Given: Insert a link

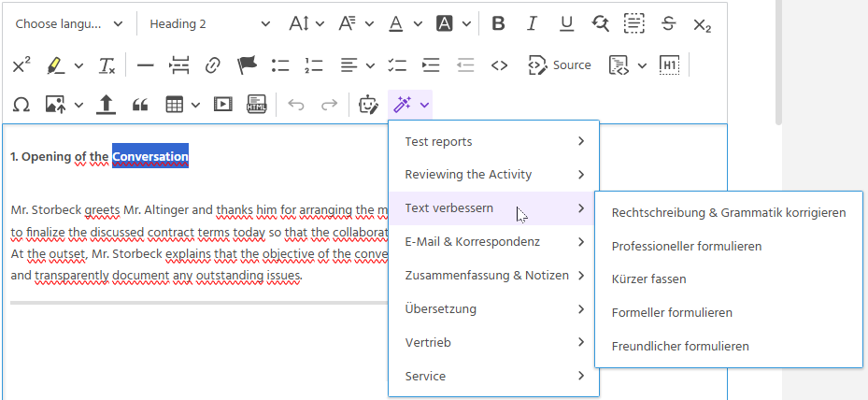Looking at the screenshot, I should pyautogui.click(x=213, y=65).
